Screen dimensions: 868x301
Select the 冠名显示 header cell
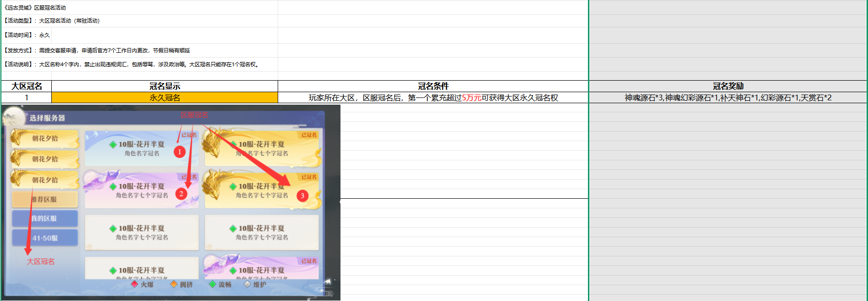pyautogui.click(x=164, y=86)
